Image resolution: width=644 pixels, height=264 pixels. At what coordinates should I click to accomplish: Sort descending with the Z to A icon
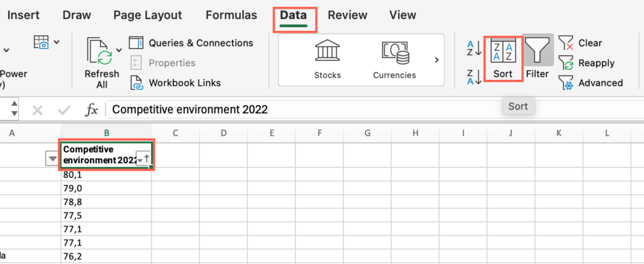tap(475, 77)
